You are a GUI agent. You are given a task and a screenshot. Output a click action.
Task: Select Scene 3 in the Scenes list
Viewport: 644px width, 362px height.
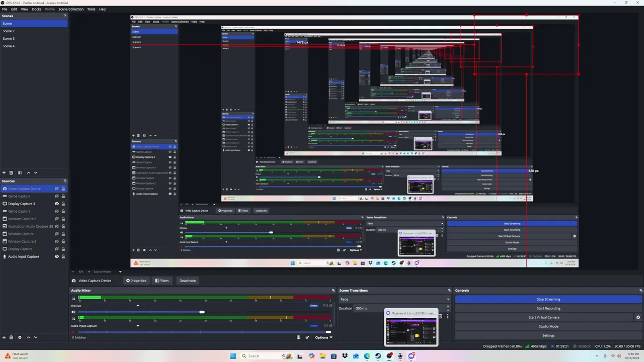[x=34, y=38]
